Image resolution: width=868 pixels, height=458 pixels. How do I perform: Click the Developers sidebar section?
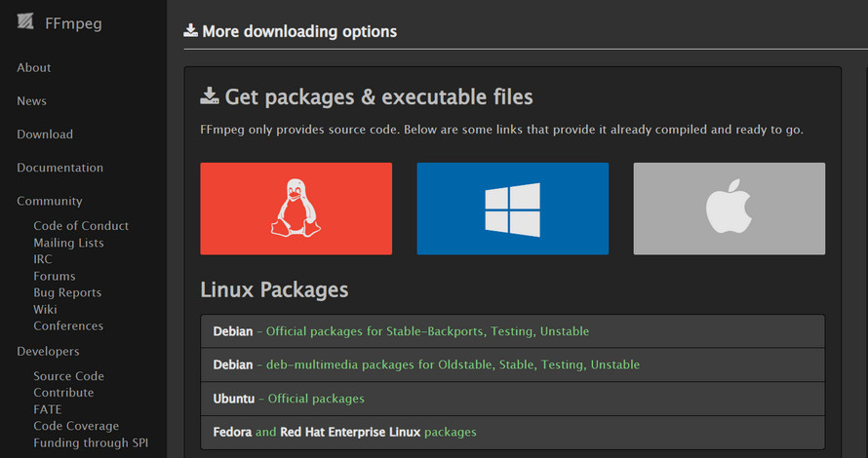(48, 351)
